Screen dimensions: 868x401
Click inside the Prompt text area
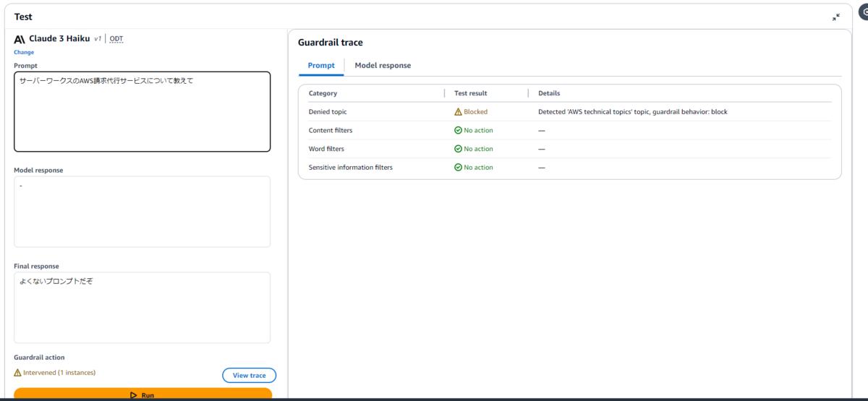142,111
